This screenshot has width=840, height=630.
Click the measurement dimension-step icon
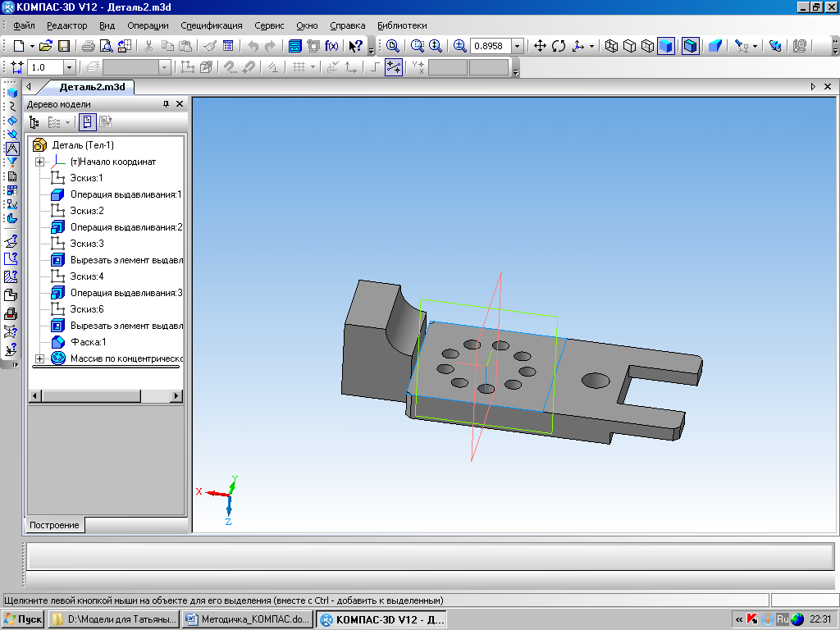click(18, 67)
